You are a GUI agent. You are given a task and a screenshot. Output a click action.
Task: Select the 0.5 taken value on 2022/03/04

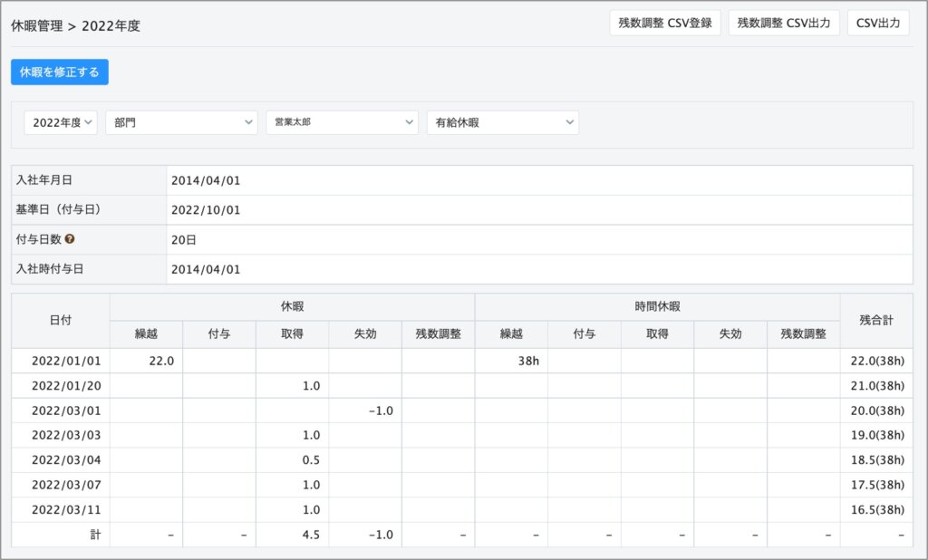pyautogui.click(x=310, y=460)
